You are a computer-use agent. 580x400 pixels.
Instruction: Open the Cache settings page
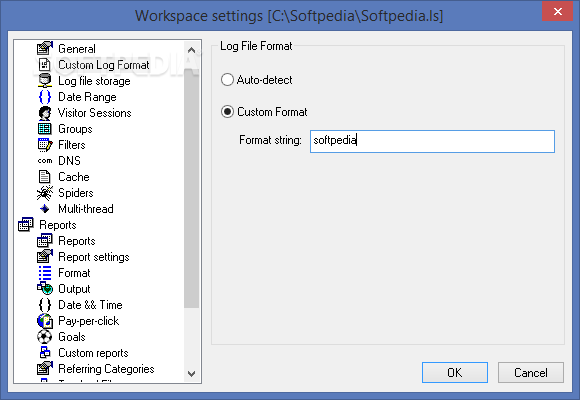tap(74, 177)
